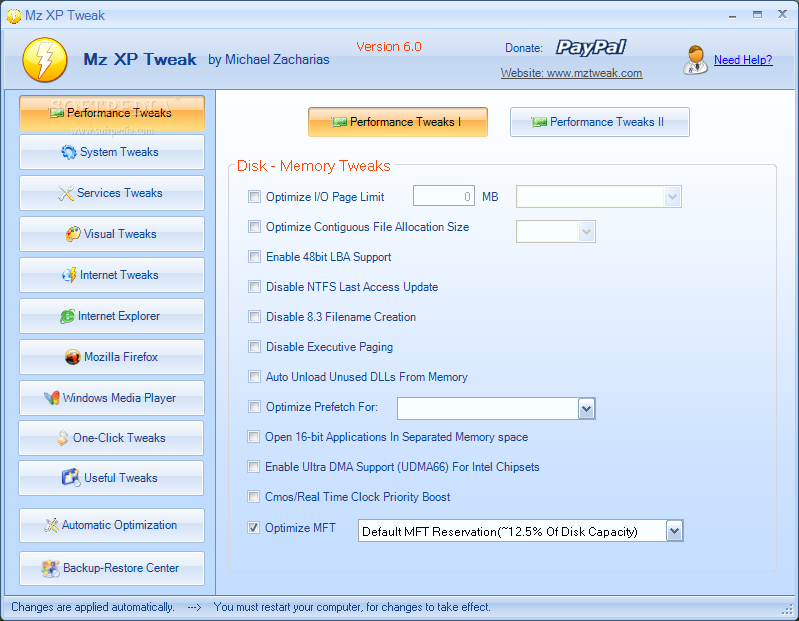Open Useful Tweaks section
The image size is (799, 621).
pos(111,478)
